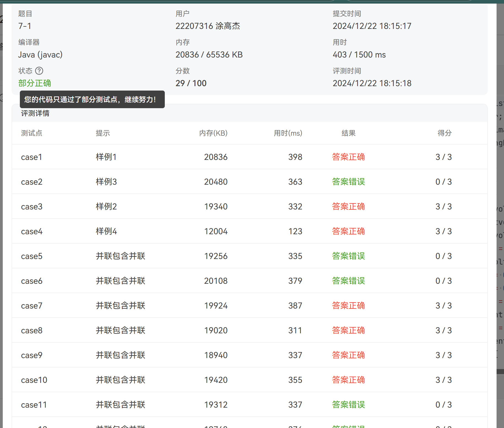
Task: Click the case4 memory value 12004
Action: click(216, 231)
